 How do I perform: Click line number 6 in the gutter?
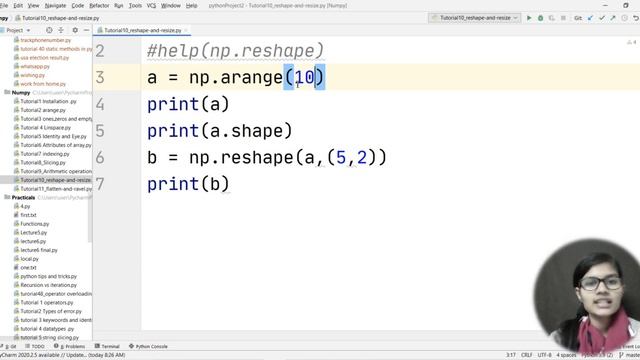100,158
